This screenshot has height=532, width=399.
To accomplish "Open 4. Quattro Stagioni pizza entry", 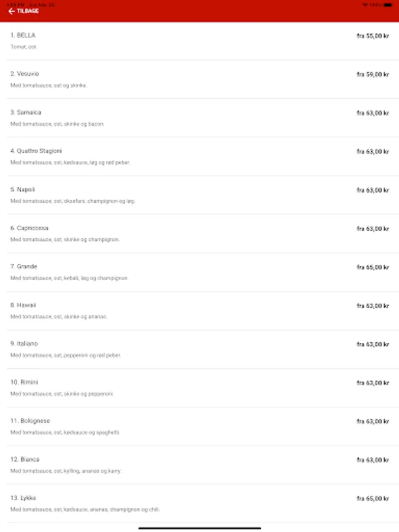I will tap(200, 157).
